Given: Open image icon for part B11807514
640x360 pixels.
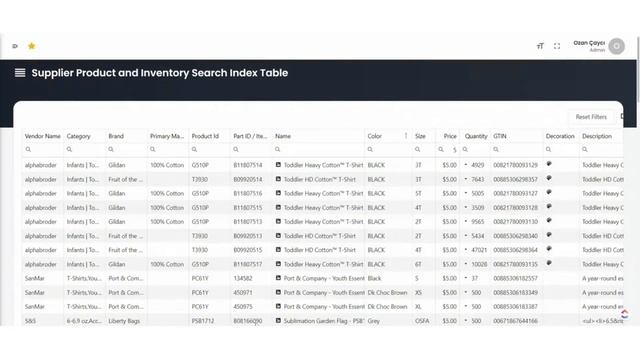Looking at the screenshot, I should click(x=278, y=165).
